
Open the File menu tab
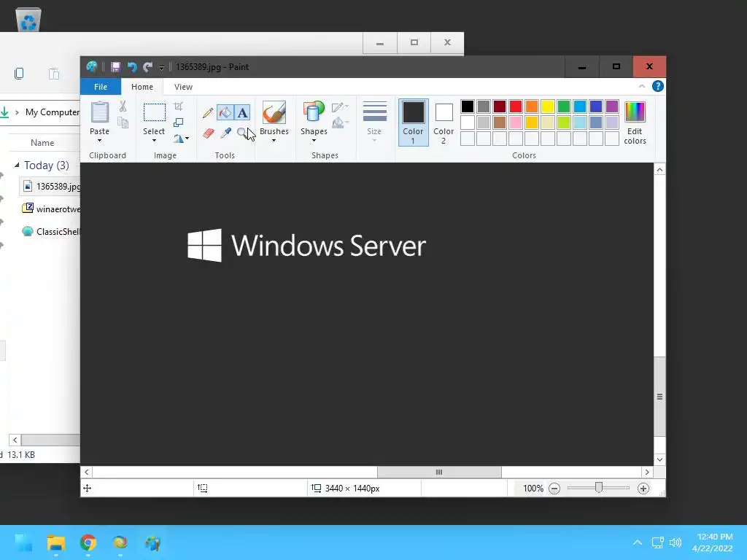click(x=101, y=87)
